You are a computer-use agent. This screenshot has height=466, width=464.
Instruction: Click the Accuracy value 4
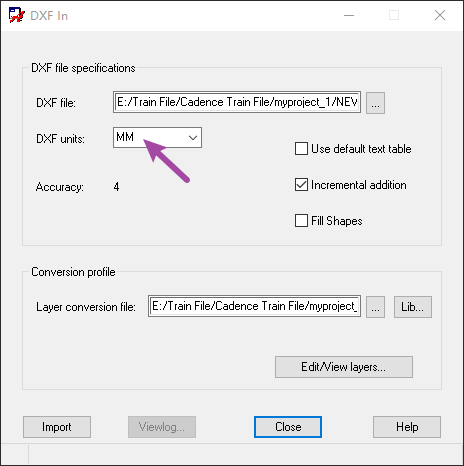pos(116,187)
